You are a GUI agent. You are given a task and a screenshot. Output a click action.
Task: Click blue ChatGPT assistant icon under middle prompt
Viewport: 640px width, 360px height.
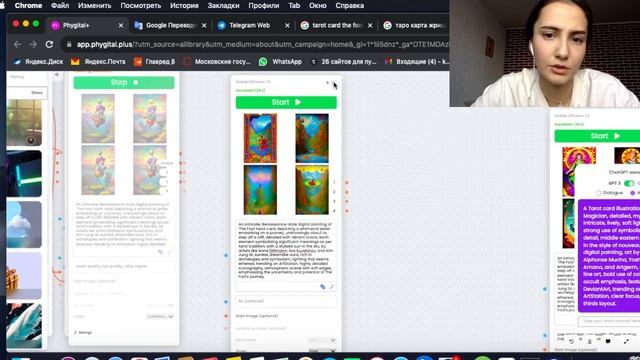pos(322,287)
